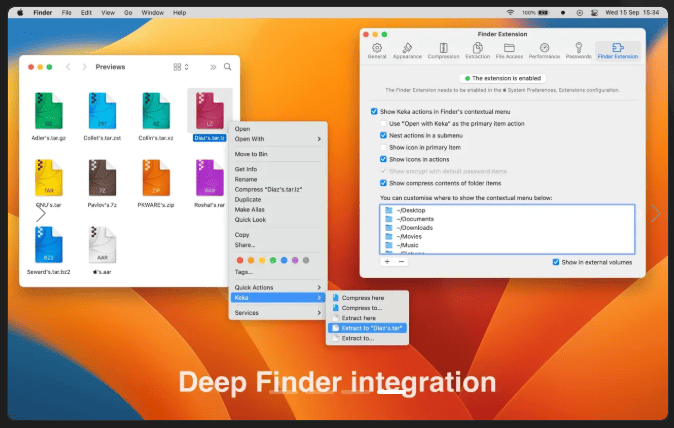
Task: Enable Use Open with Keka as primary action
Action: [x=383, y=123]
